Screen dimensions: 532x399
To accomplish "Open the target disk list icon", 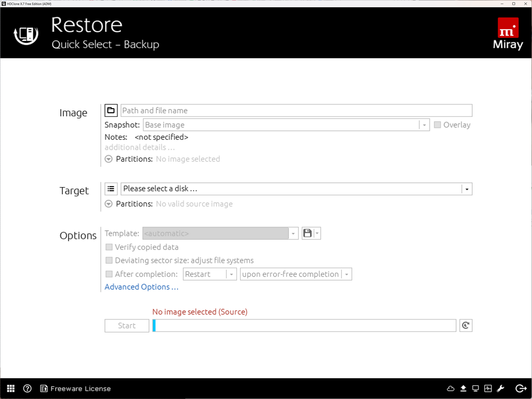I will point(111,189).
